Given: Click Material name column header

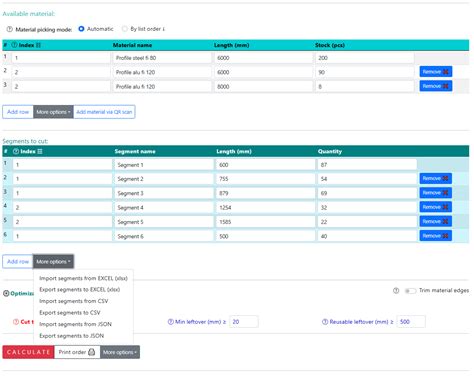Looking at the screenshot, I should pyautogui.click(x=132, y=45).
